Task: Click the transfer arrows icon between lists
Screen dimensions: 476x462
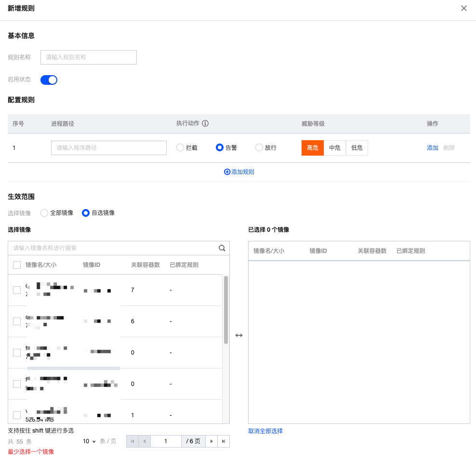Action: coord(239,335)
